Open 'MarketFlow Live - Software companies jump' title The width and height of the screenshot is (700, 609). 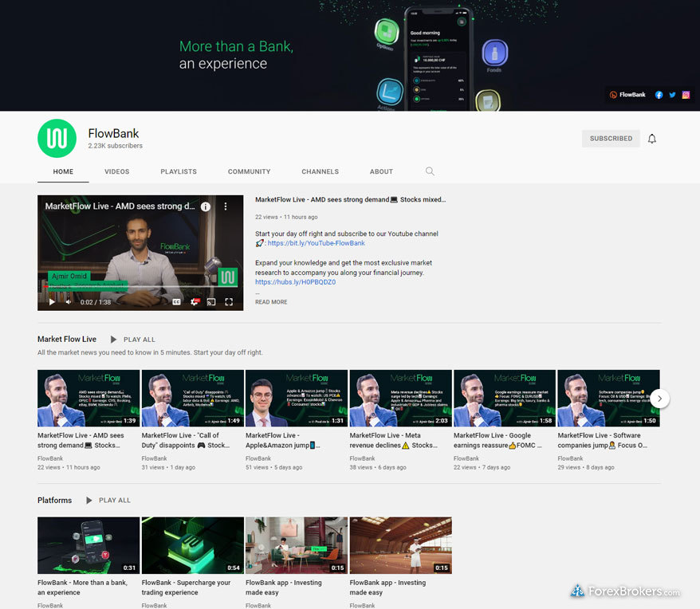point(602,440)
